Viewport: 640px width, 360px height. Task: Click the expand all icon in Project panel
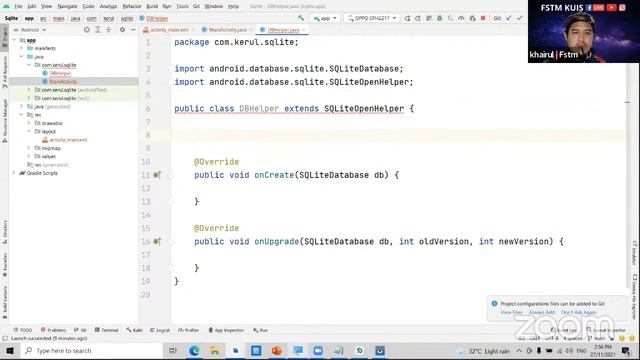click(x=98, y=30)
